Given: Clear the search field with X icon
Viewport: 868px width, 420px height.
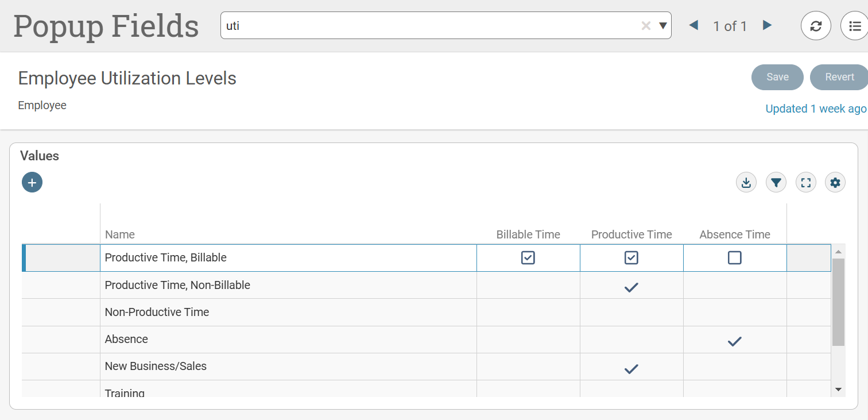Looking at the screenshot, I should [x=646, y=26].
